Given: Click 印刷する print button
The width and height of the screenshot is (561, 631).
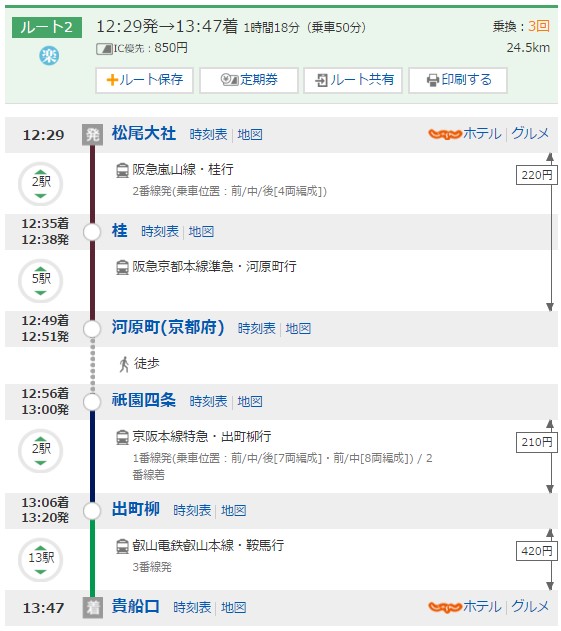Looking at the screenshot, I should 458,80.
